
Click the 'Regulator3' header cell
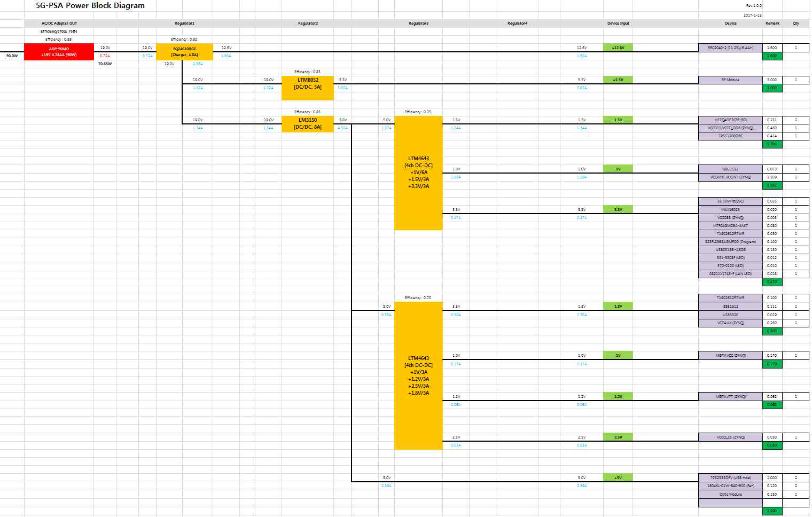pos(418,23)
